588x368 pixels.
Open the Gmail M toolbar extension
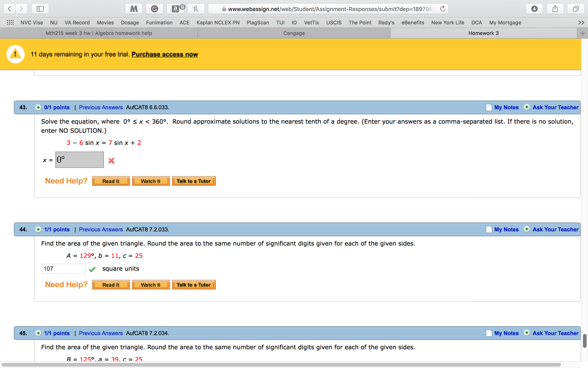pos(134,9)
